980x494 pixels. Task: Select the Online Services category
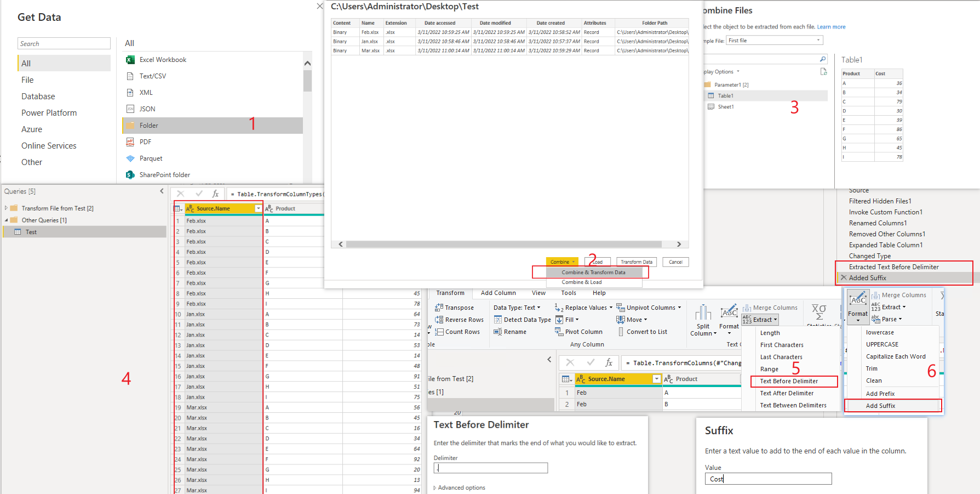(x=49, y=146)
